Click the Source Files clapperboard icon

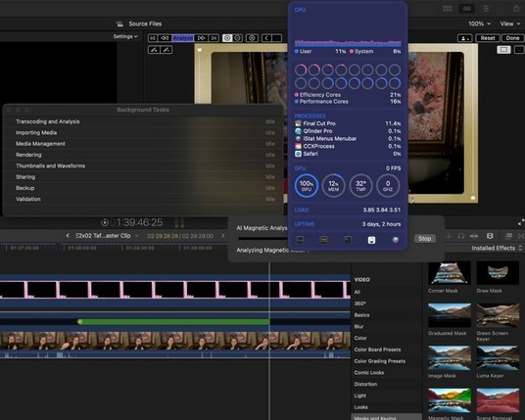119,23
